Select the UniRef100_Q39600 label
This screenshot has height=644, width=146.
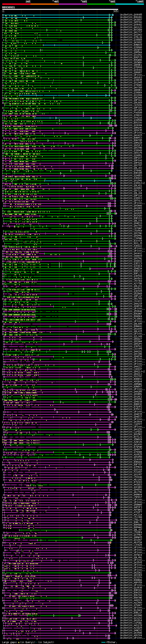(x=131, y=115)
